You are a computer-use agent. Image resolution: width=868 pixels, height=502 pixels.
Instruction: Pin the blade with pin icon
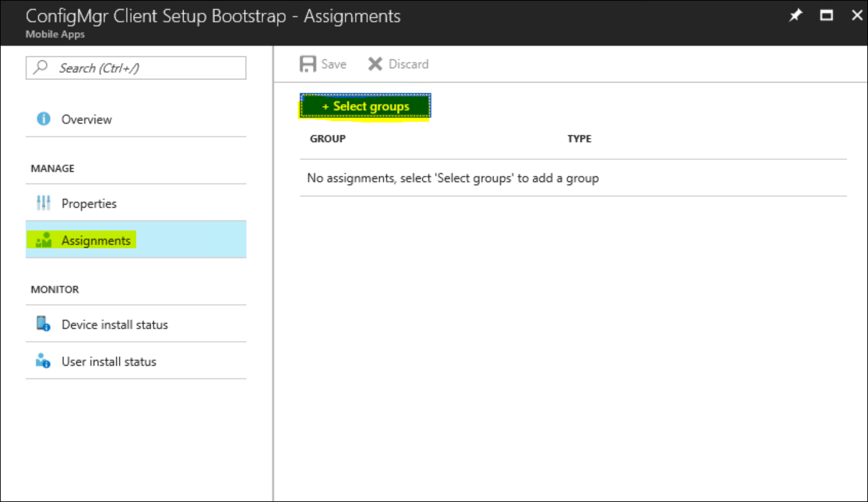point(795,16)
